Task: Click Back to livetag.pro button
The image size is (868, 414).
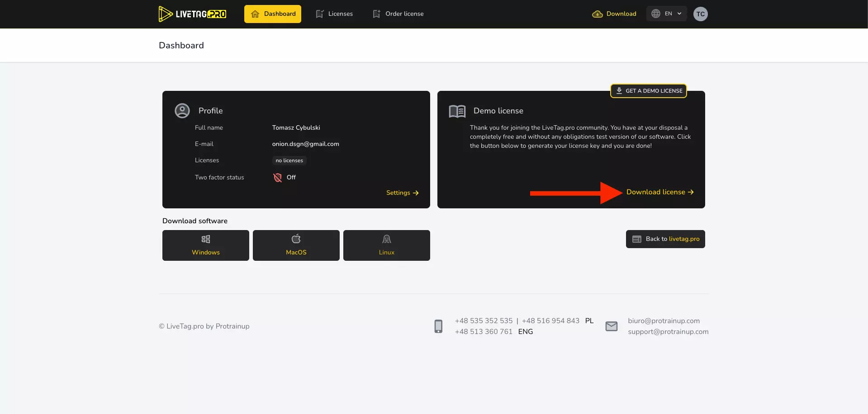Action: [x=665, y=239]
